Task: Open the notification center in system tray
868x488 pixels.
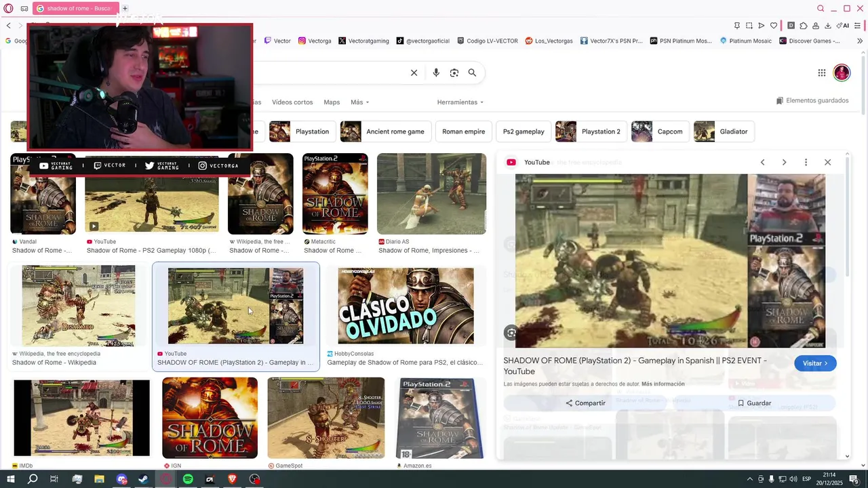Action: coord(854,479)
